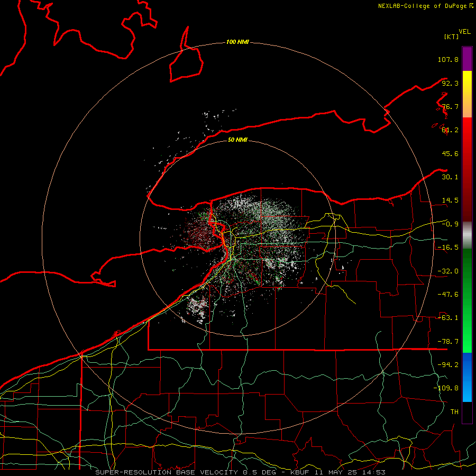The image size is (476, 476).
Task: Click the 61.2 legend value
Action: [x=450, y=130]
